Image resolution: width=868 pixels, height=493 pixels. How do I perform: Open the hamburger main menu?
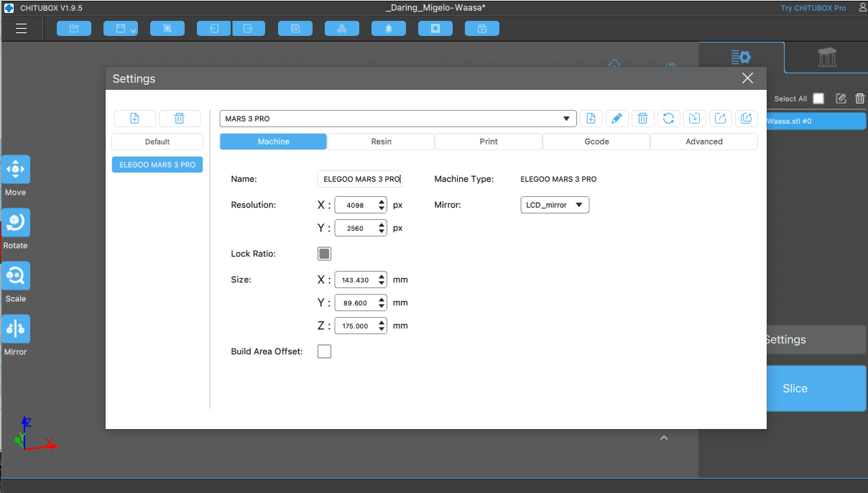click(22, 29)
